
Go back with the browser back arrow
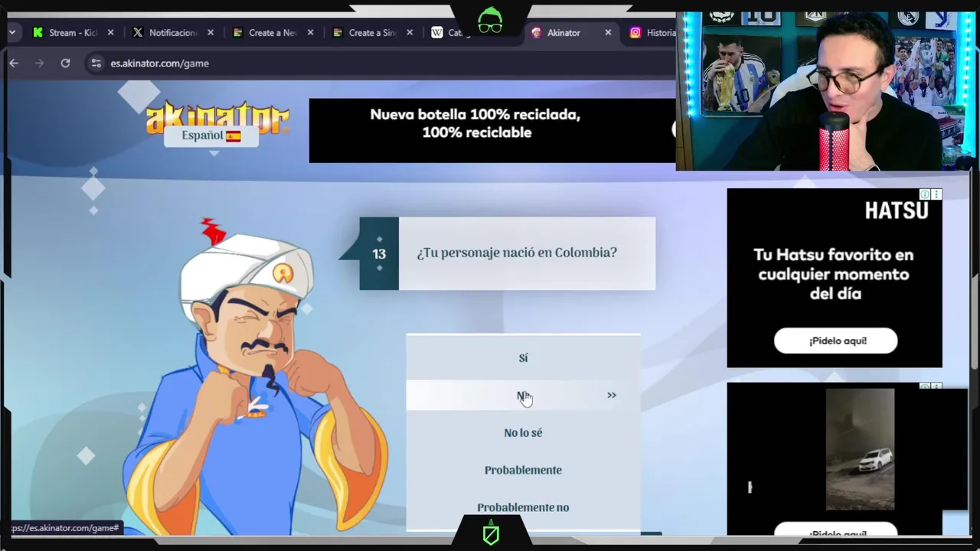pyautogui.click(x=14, y=63)
